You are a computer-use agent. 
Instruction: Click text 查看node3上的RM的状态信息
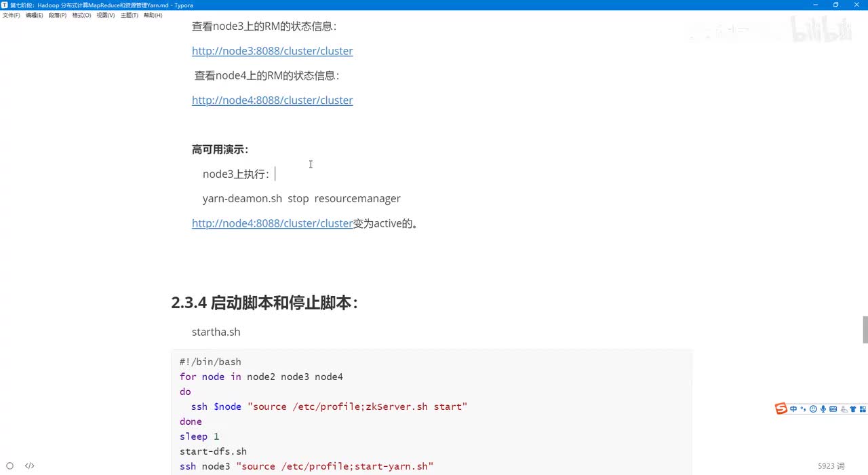(264, 26)
